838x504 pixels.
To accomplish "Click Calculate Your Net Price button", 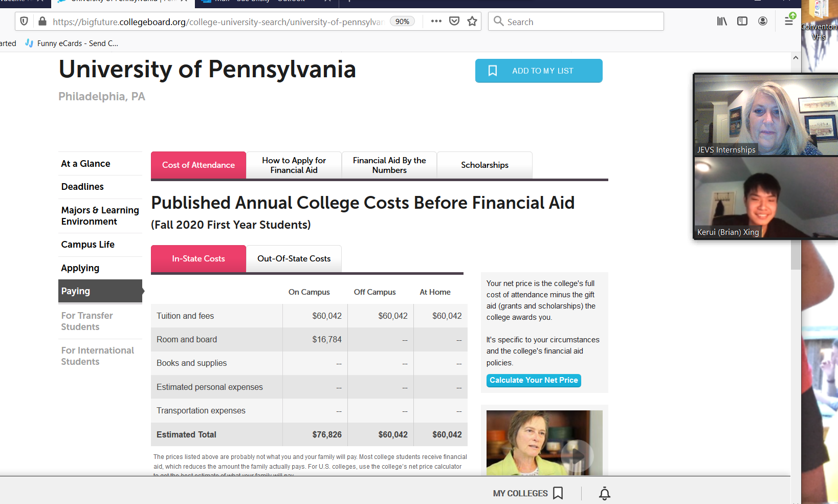I will point(534,380).
